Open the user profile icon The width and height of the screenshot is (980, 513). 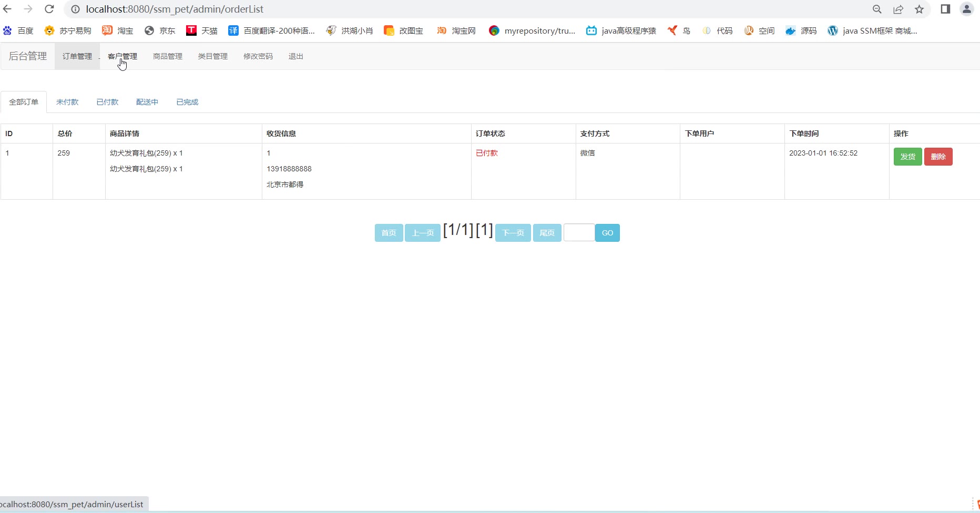coord(967,9)
